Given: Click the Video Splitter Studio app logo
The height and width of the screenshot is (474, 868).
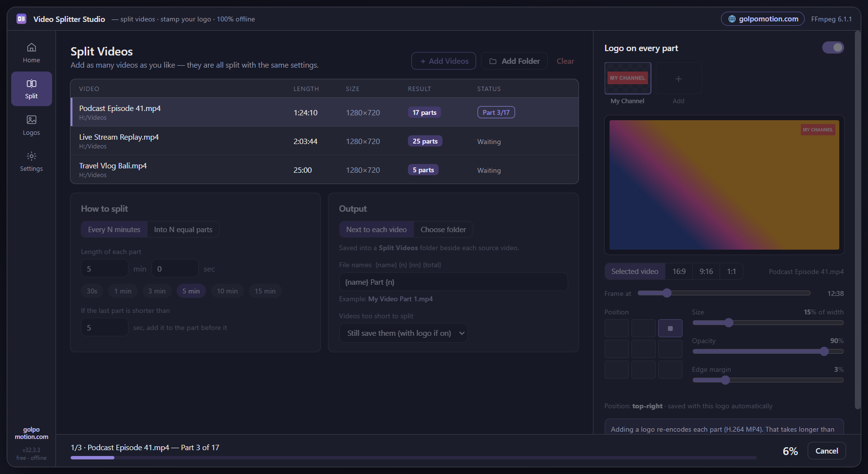Looking at the screenshot, I should tap(21, 19).
